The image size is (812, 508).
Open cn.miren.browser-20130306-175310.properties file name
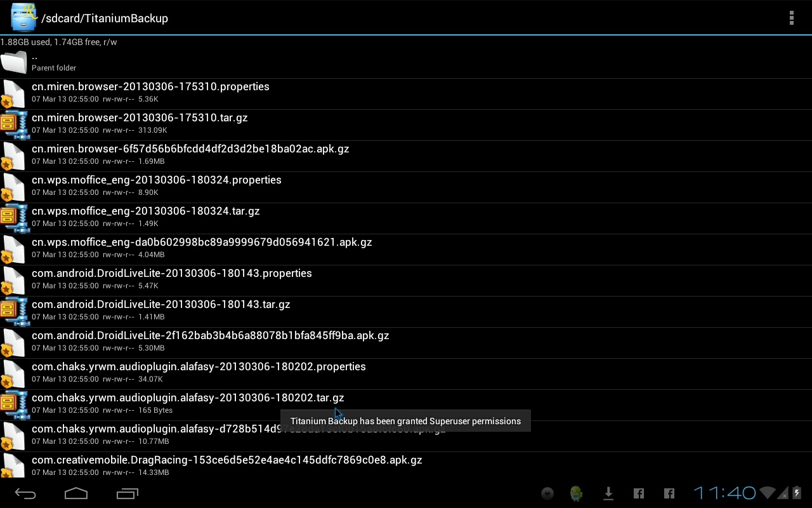coord(150,86)
